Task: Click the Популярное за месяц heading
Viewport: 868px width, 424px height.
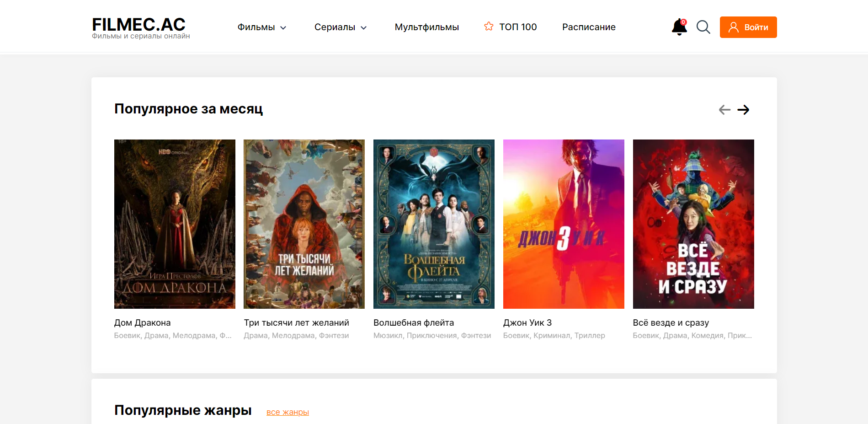Action: tap(188, 109)
